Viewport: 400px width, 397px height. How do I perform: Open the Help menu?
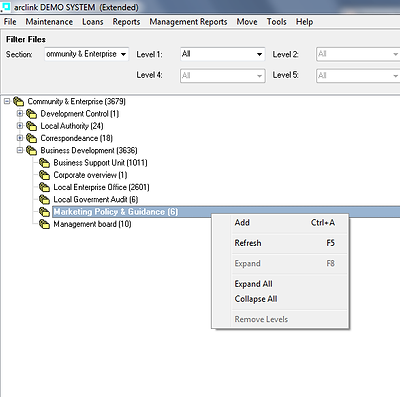304,22
